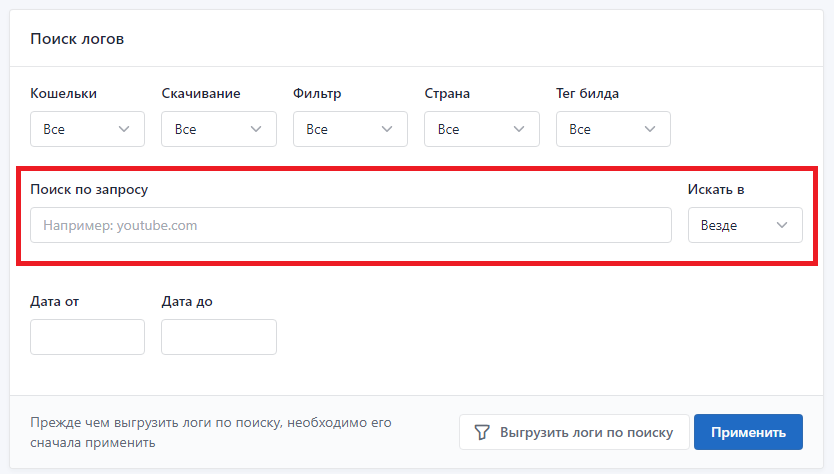Expand the Скачивание dropdown
This screenshot has width=834, height=474.
click(218, 129)
